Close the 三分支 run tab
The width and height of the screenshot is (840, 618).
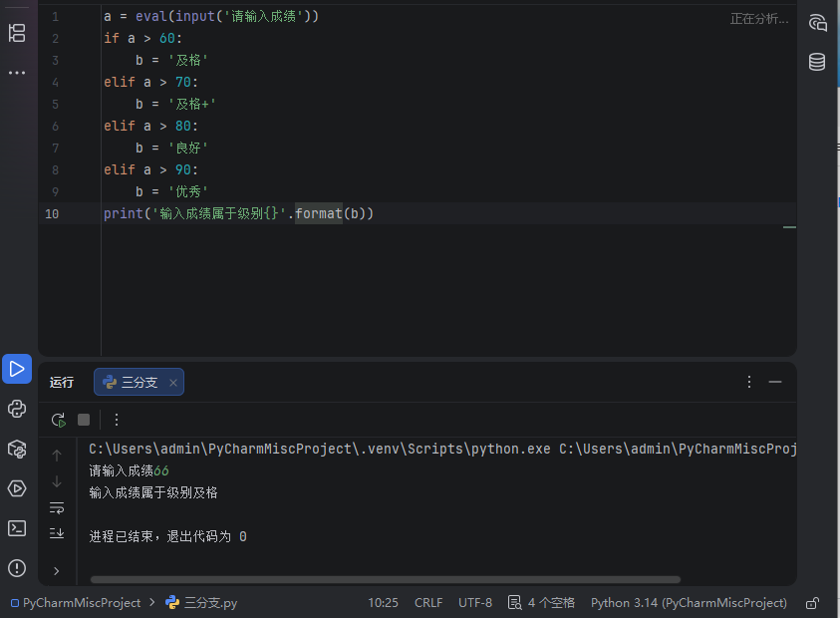pyautogui.click(x=173, y=383)
